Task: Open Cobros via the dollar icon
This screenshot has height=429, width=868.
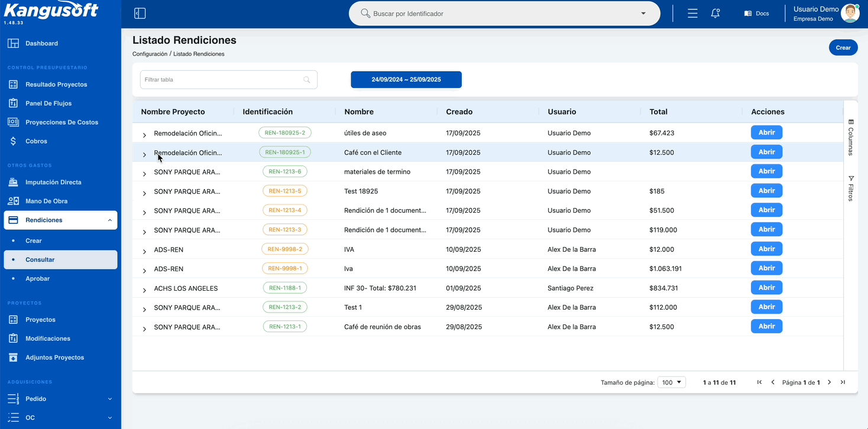Action: pos(13,141)
